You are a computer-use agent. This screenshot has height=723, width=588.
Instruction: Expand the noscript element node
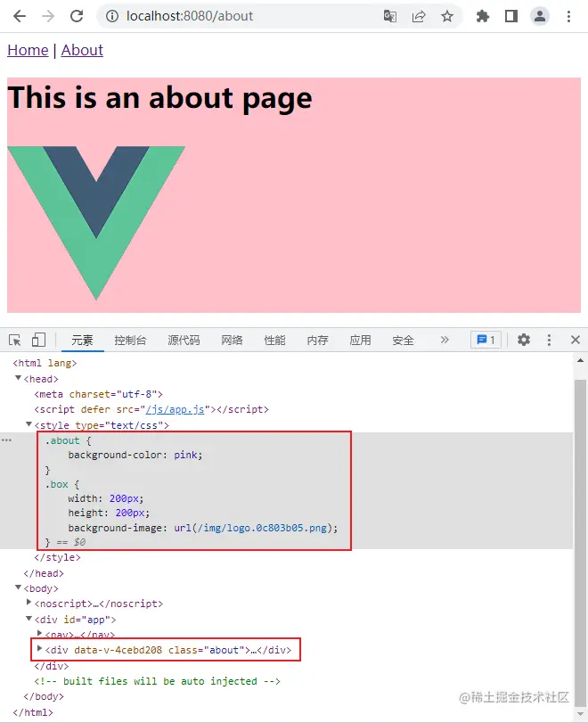[29, 602]
